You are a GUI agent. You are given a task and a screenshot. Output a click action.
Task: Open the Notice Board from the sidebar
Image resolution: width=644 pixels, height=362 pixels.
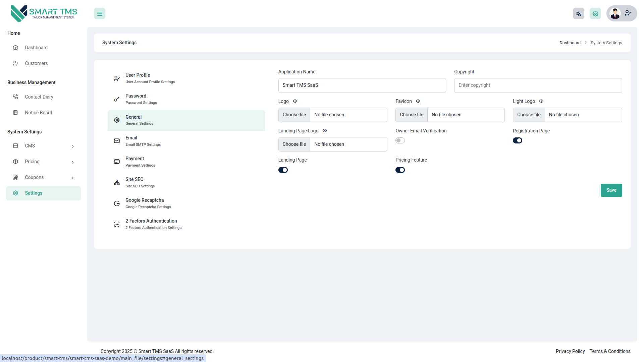tap(39, 113)
